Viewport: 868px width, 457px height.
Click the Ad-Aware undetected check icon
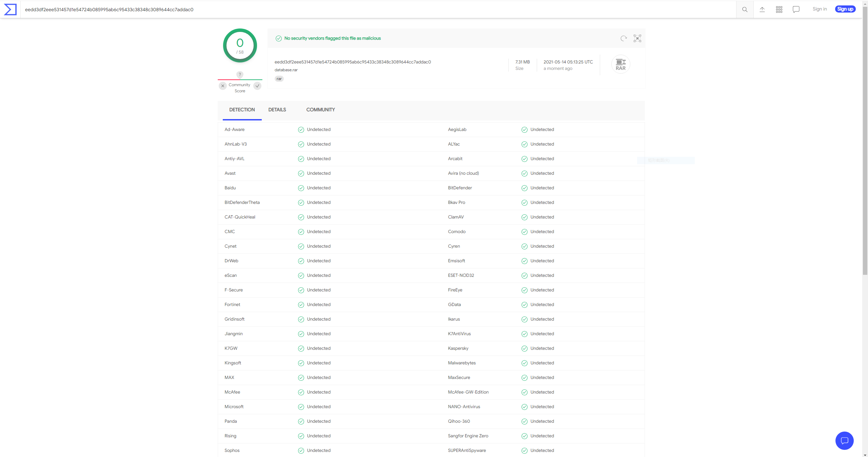click(301, 130)
